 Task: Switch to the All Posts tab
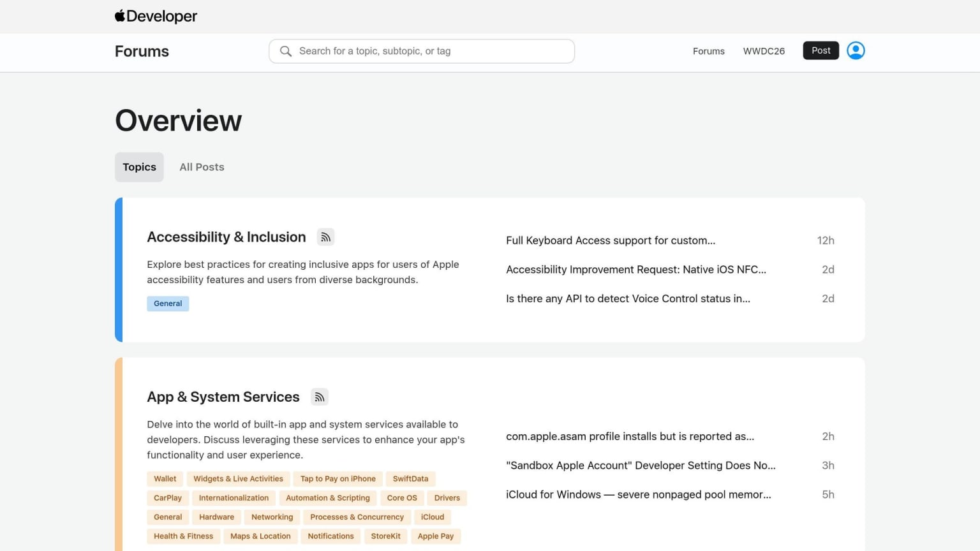point(202,167)
